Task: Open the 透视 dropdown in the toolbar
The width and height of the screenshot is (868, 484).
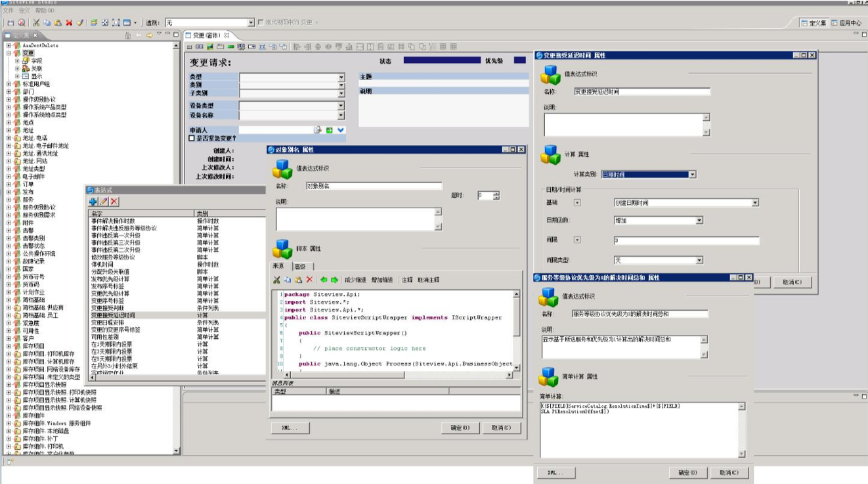Action: [251, 22]
